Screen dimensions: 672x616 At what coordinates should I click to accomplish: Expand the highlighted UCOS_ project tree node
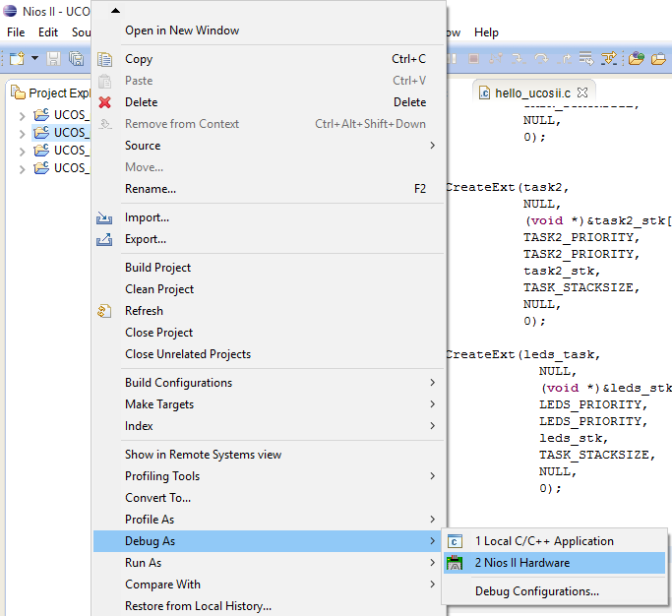pyautogui.click(x=23, y=134)
